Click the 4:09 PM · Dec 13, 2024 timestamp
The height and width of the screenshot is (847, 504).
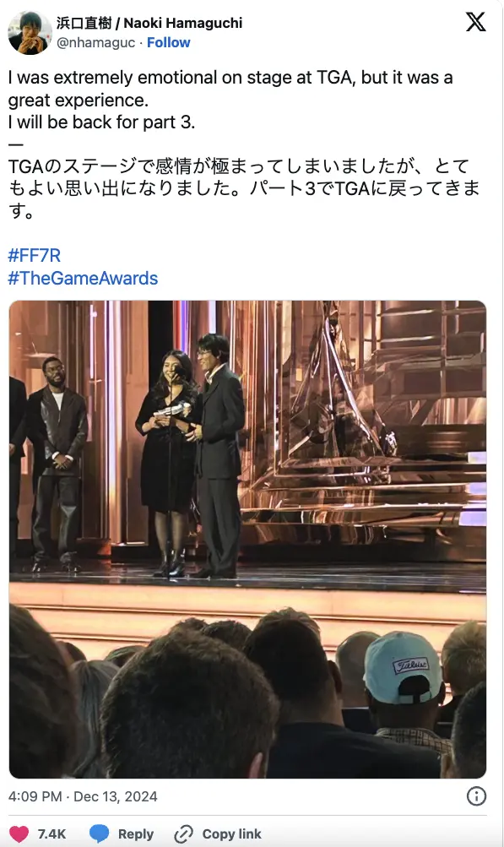(x=83, y=796)
